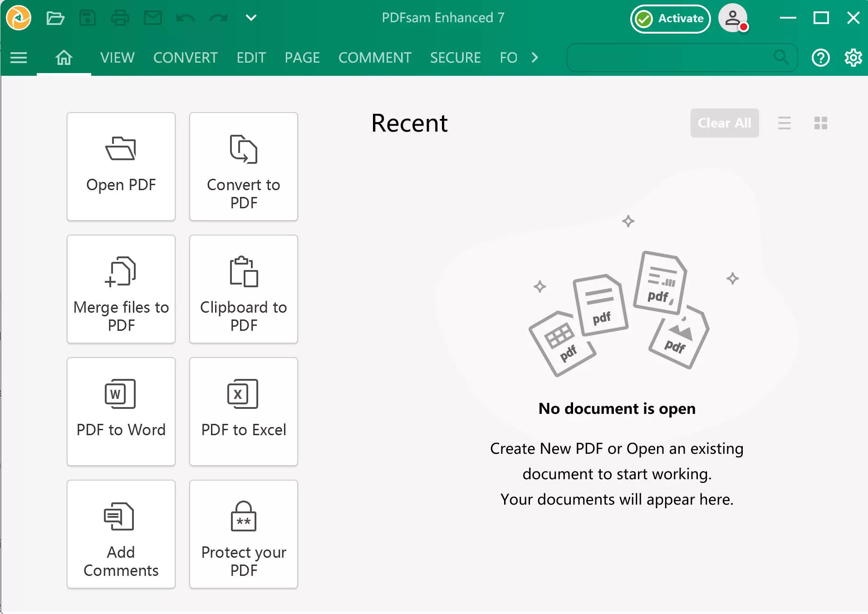This screenshot has height=614, width=868.
Task: Click the redo arrow icon
Action: (218, 18)
